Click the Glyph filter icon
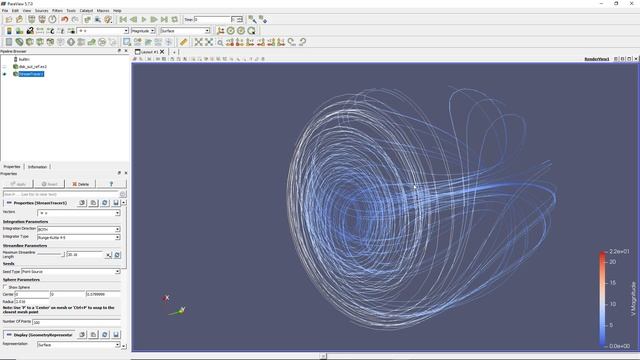The height and width of the screenshot is (360, 640). click(71, 42)
